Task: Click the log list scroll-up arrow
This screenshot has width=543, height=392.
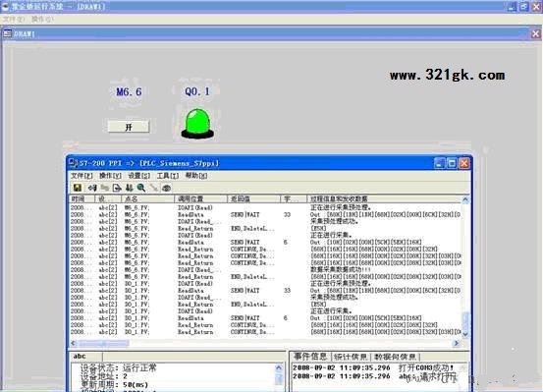Action: point(465,199)
